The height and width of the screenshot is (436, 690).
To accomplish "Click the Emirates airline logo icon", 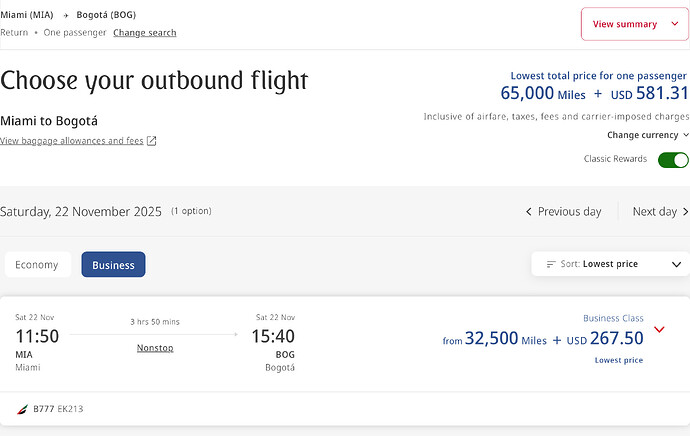I will pyautogui.click(x=22, y=409).
